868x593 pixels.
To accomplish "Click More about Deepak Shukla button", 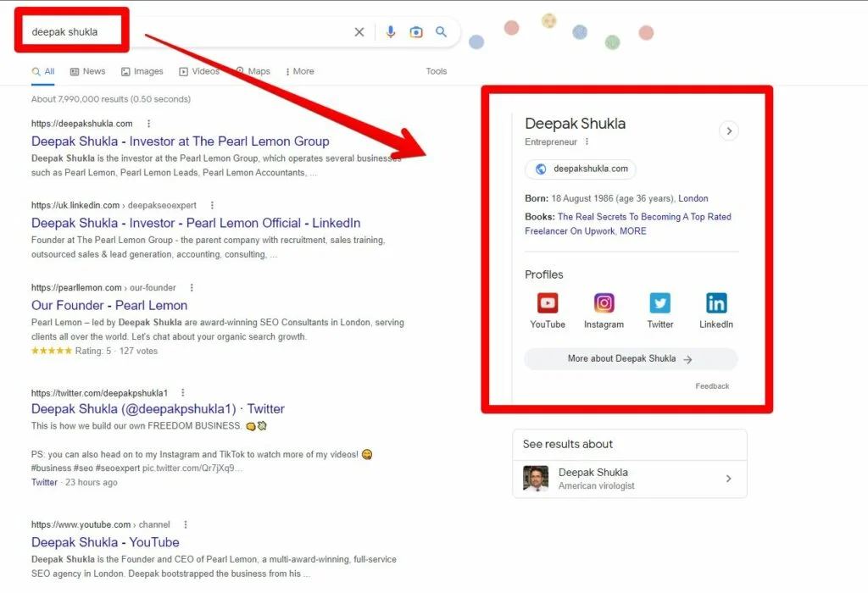I will pyautogui.click(x=631, y=359).
